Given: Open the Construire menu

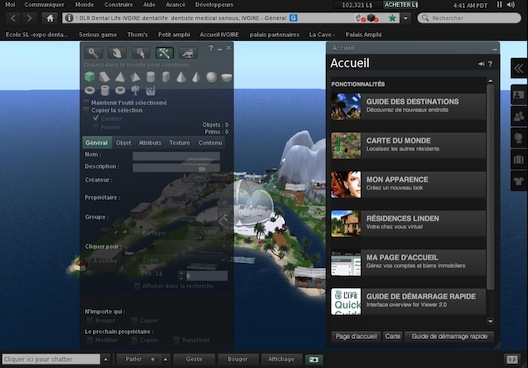Looking at the screenshot, I should 119,5.
